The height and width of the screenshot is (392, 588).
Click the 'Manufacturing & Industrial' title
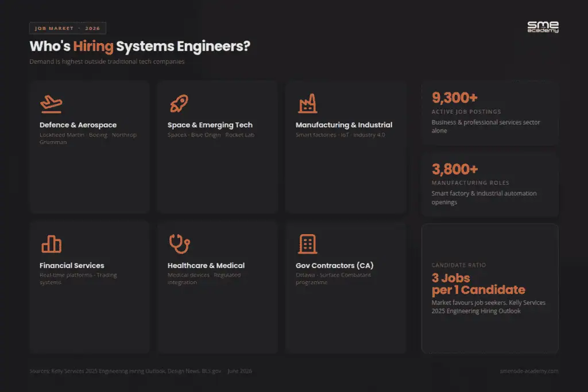tap(344, 125)
